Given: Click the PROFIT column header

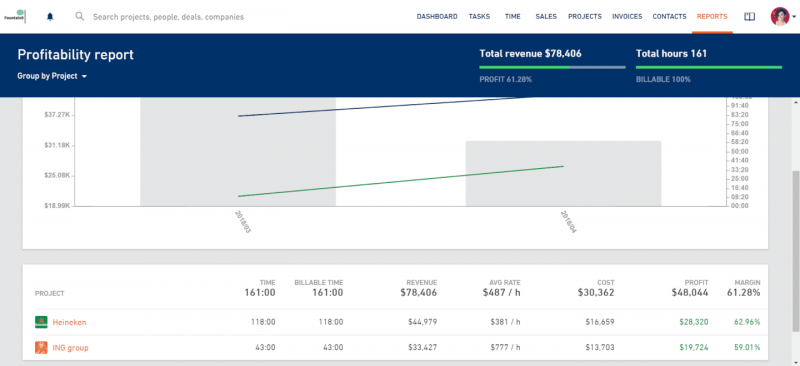Looking at the screenshot, I should point(696,282).
